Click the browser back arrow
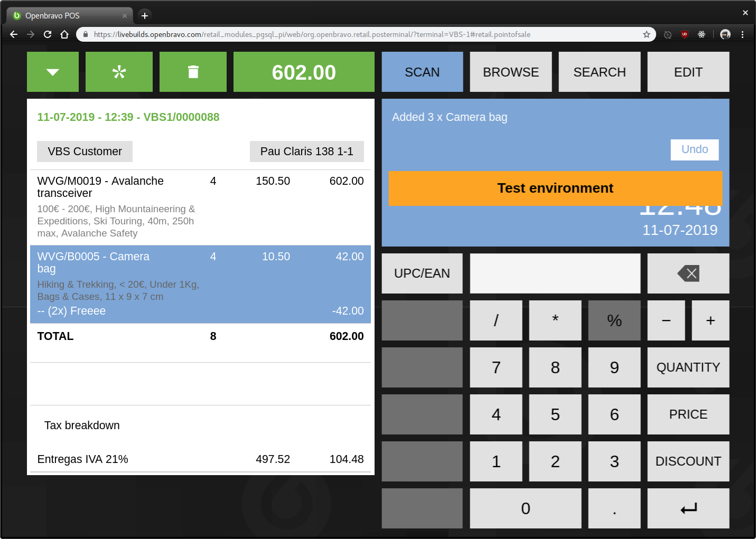 click(14, 34)
